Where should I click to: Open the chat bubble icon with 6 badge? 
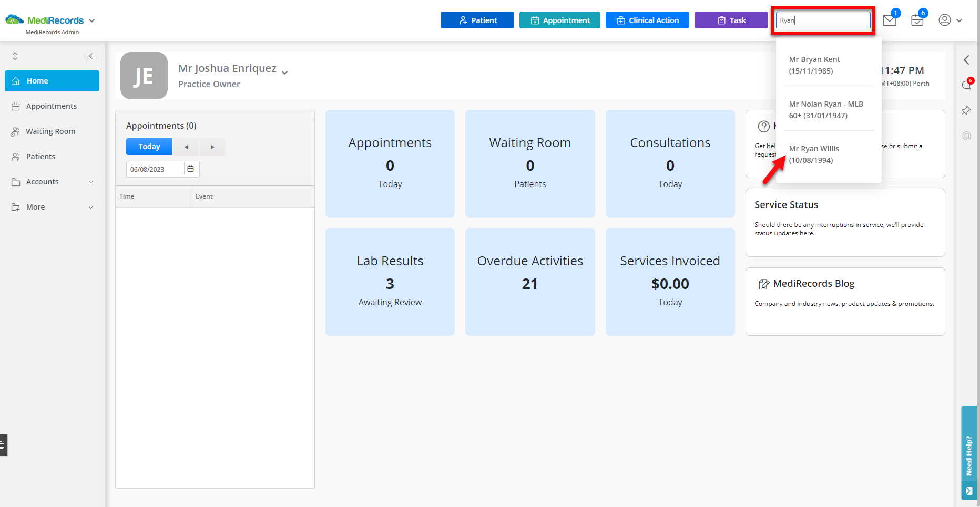(966, 85)
